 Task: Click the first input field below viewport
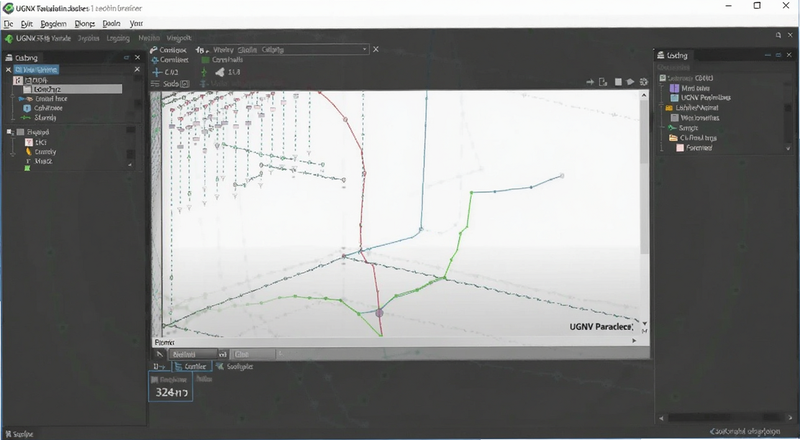[192, 354]
